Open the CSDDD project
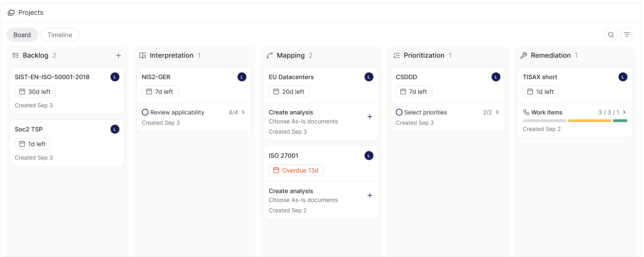The height and width of the screenshot is (257, 644). click(x=406, y=77)
